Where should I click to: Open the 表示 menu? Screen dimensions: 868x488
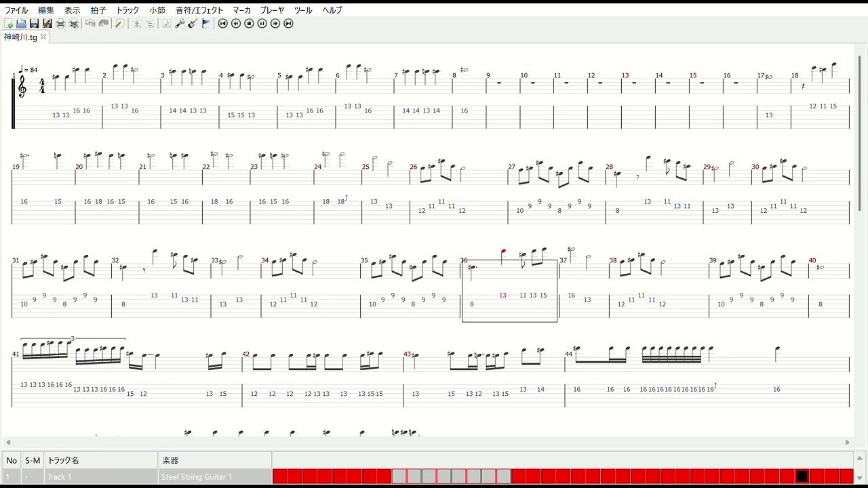point(72,10)
